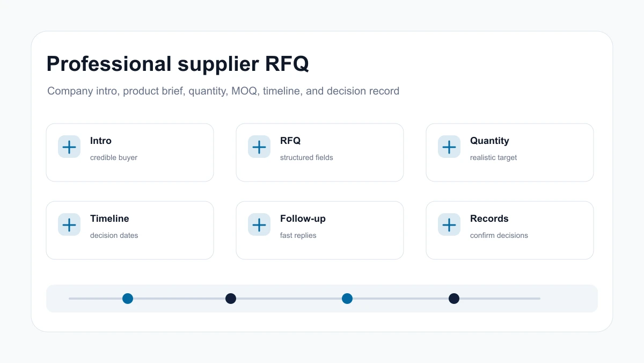Click the "credible buyer" subtitle
The width and height of the screenshot is (644, 363).
[114, 158]
